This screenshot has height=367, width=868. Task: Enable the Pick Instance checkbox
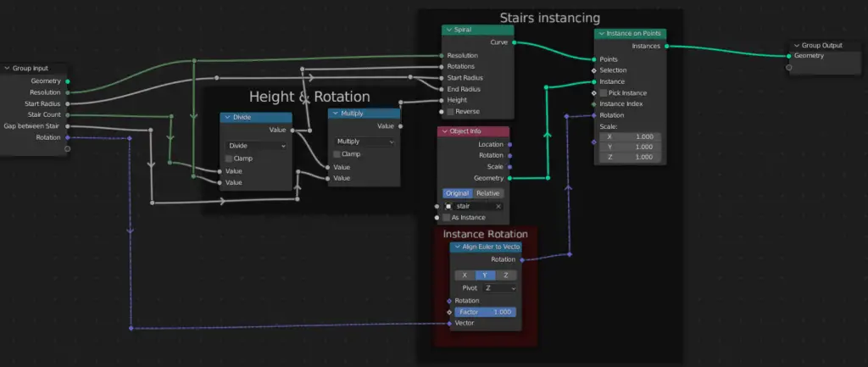click(x=604, y=93)
